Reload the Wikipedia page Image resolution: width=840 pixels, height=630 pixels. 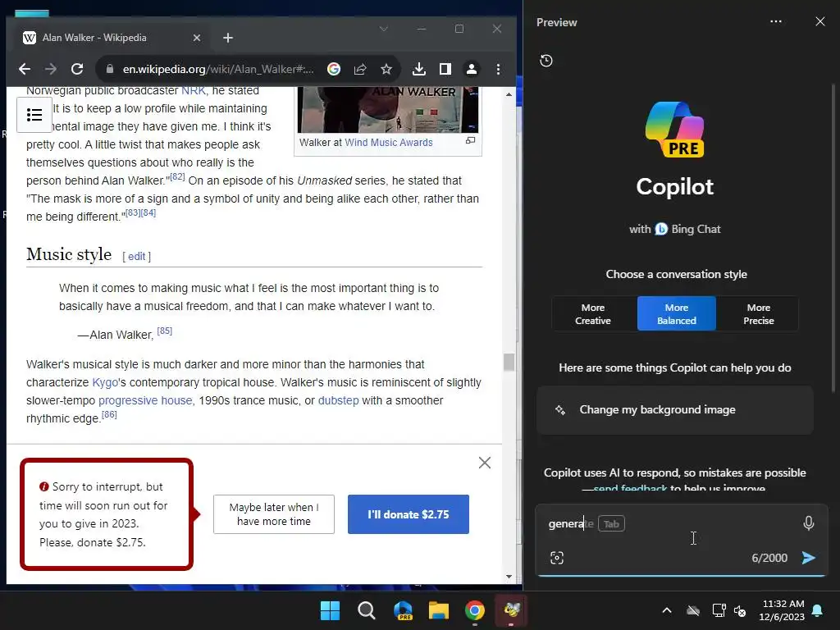point(77,69)
